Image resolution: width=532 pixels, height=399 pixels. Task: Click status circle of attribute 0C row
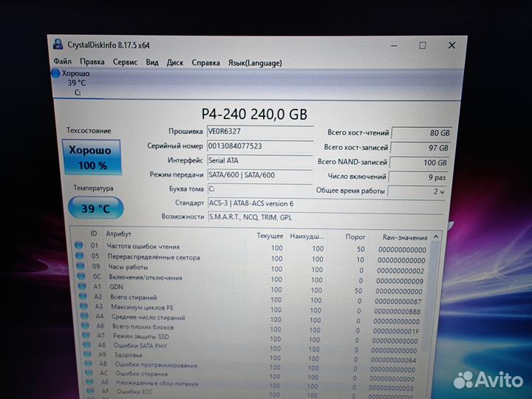click(81, 276)
